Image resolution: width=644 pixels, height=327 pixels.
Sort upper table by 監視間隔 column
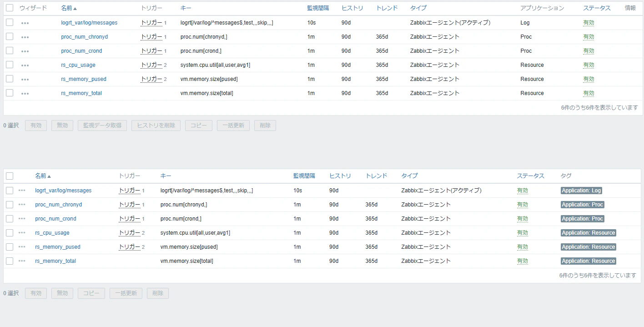[318, 8]
